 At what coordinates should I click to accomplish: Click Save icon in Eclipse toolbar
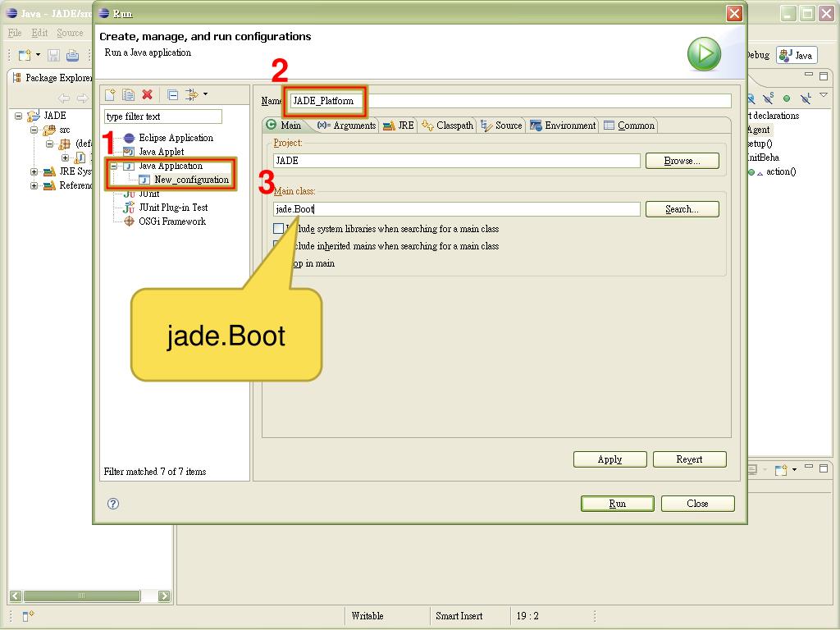pyautogui.click(x=53, y=55)
